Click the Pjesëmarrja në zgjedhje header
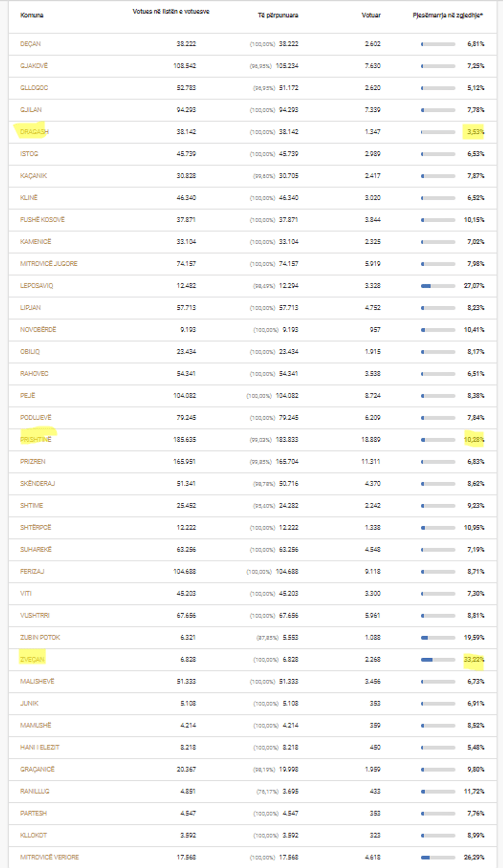The width and height of the screenshot is (503, 868). [x=448, y=15]
